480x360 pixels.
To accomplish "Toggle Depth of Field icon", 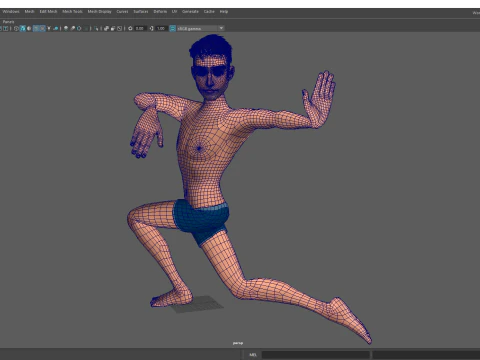I will 86,29.
